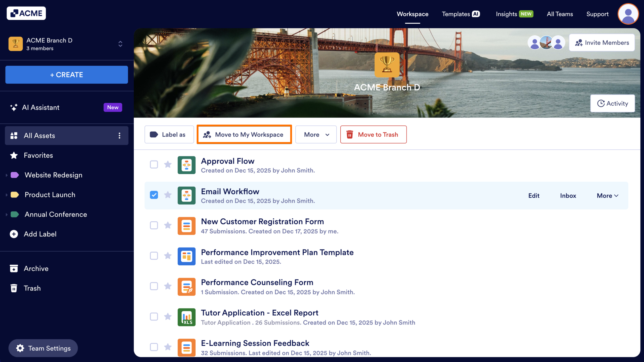Select the All Assets icon in sidebar
This screenshot has height=362, width=644.
14,135
